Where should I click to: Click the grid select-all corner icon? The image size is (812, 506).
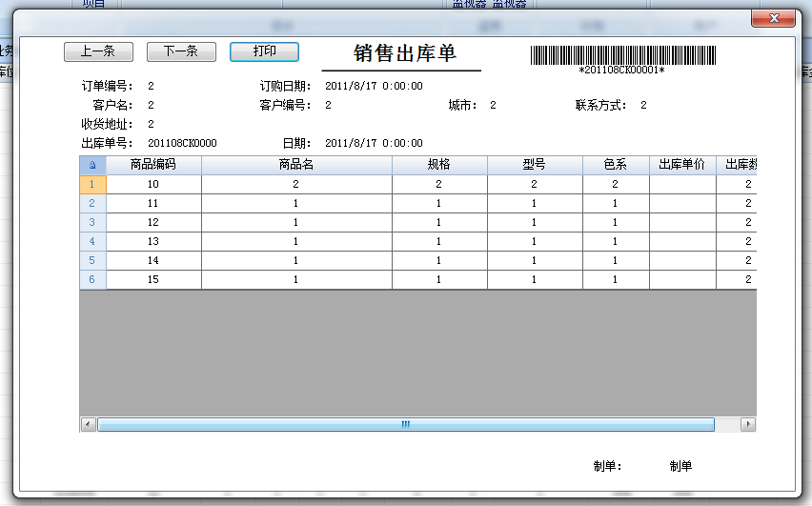(x=92, y=165)
